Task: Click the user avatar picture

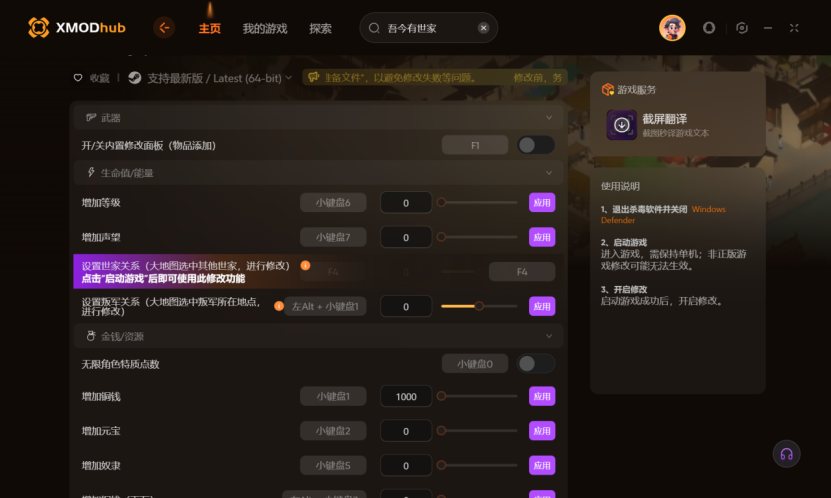Action: pos(672,28)
